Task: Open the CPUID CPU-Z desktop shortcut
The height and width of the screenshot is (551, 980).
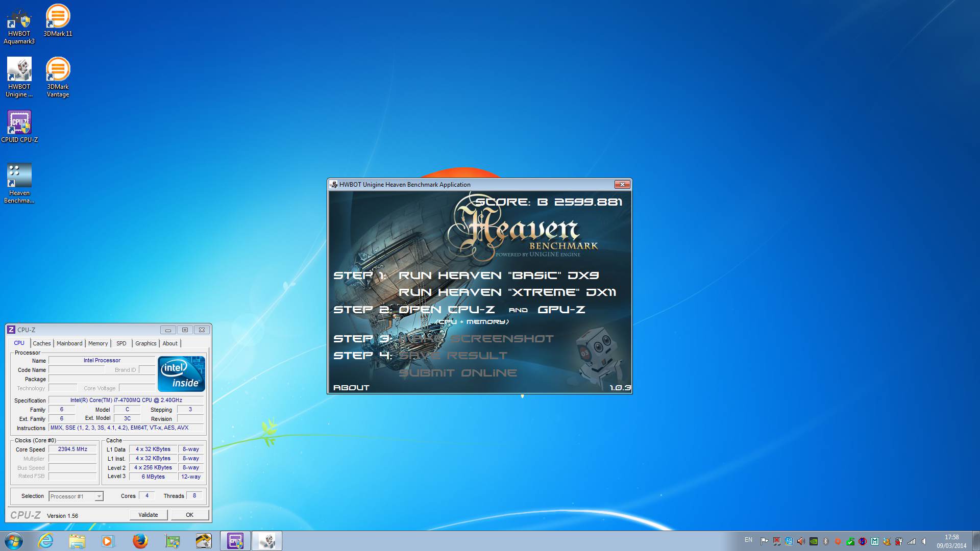Action: (19, 127)
